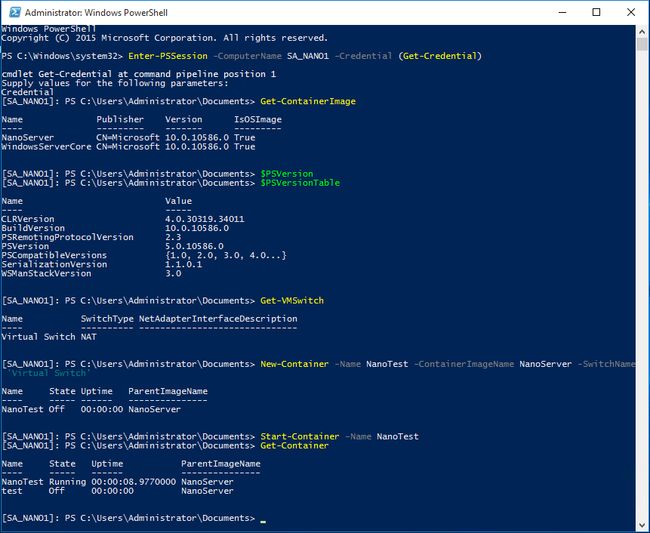650x533 pixels.
Task: Click the Get-VMSwitch command
Action: (x=292, y=300)
